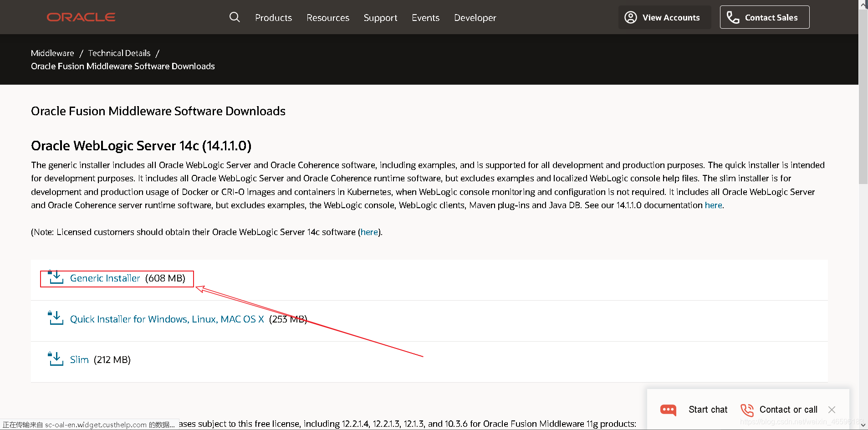Click the scrollbar up arrow
Viewport: 868px width, 430px height.
tap(863, 5)
